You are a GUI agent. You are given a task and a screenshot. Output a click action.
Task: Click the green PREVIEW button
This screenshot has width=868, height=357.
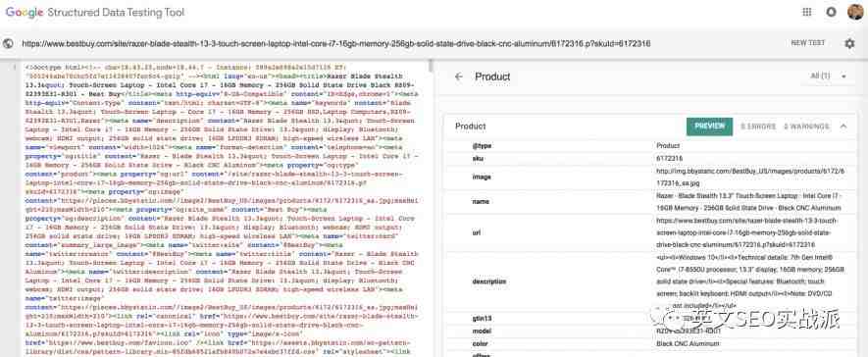[x=710, y=127]
